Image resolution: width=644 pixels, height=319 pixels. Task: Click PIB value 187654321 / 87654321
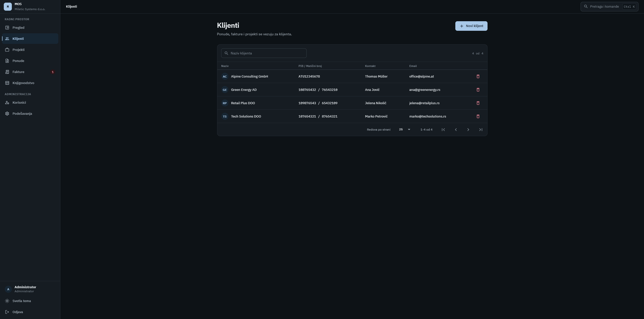tap(318, 116)
